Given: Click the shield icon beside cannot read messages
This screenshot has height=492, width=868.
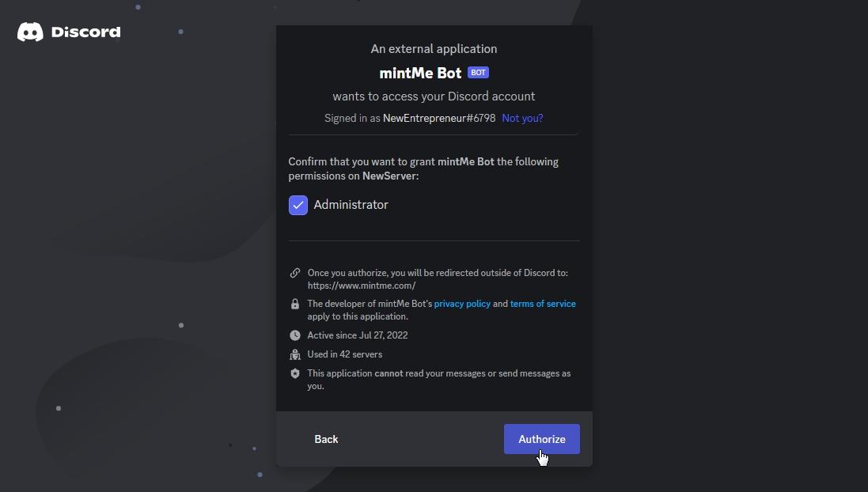Looking at the screenshot, I should click(x=295, y=373).
